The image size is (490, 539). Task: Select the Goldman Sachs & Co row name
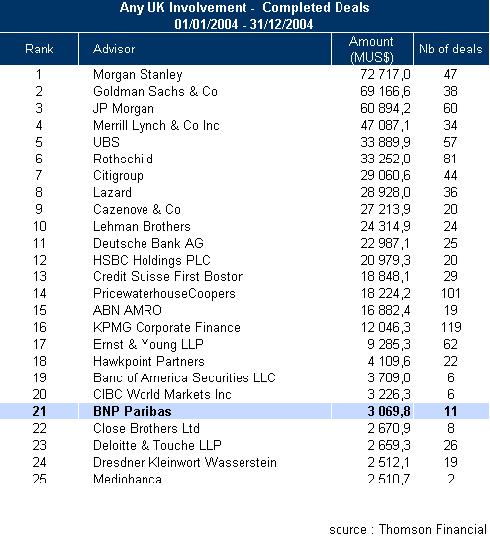[155, 91]
